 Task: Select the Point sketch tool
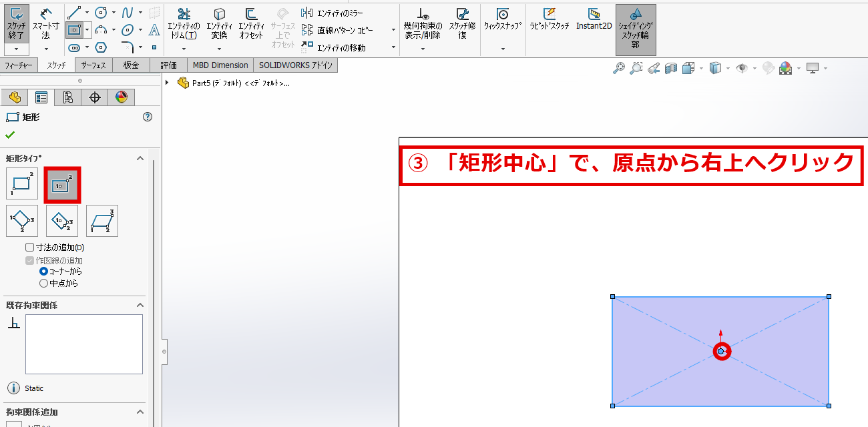pos(154,47)
